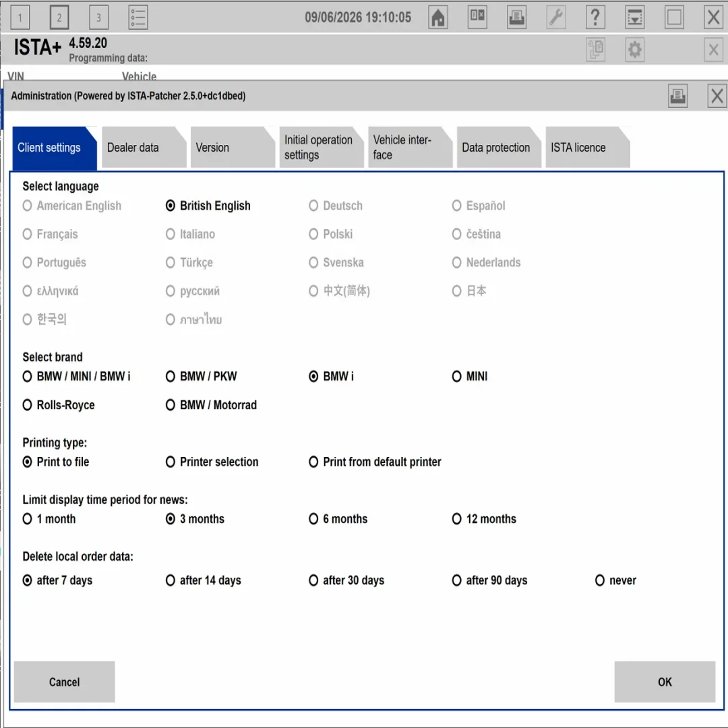Click the printer icon in Administration header
The height and width of the screenshot is (728, 728).
pos(678,96)
